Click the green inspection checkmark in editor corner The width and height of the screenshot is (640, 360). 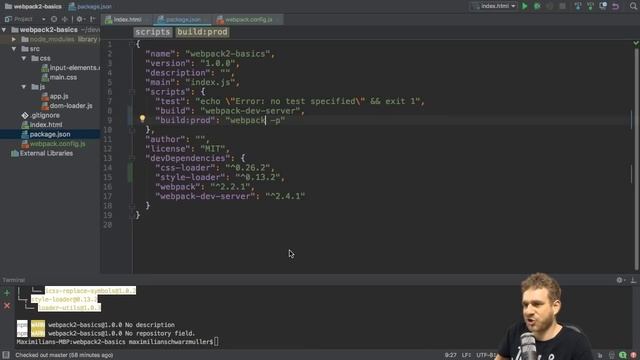pyautogui.click(x=636, y=43)
